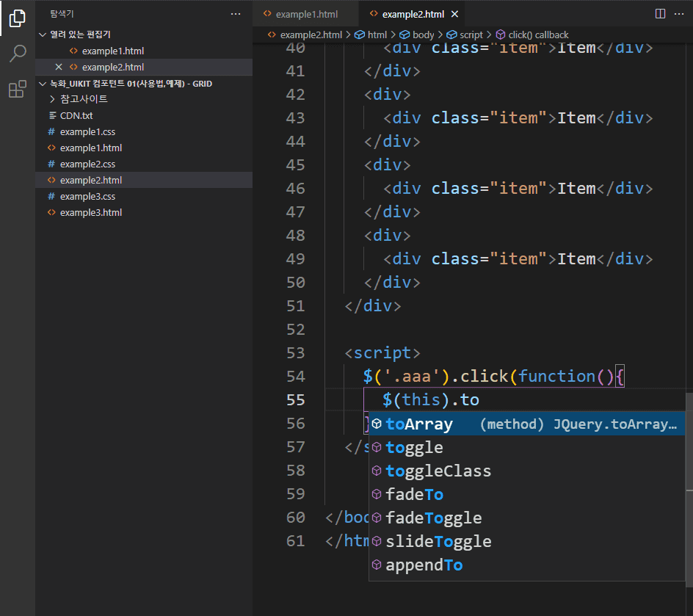Collapse the GRID project folder section
This screenshot has width=693, height=616.
43,84
